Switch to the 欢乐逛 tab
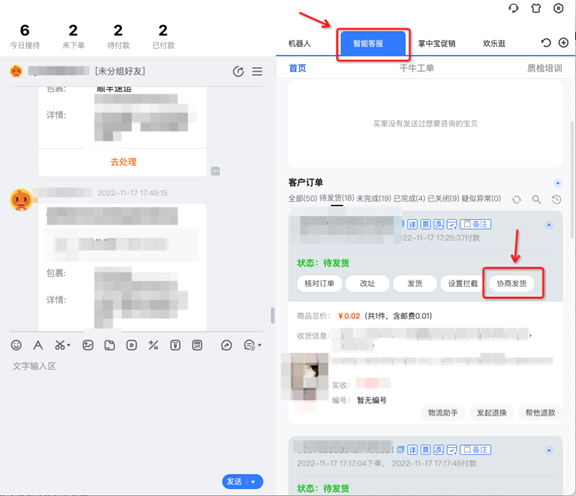 (x=494, y=43)
